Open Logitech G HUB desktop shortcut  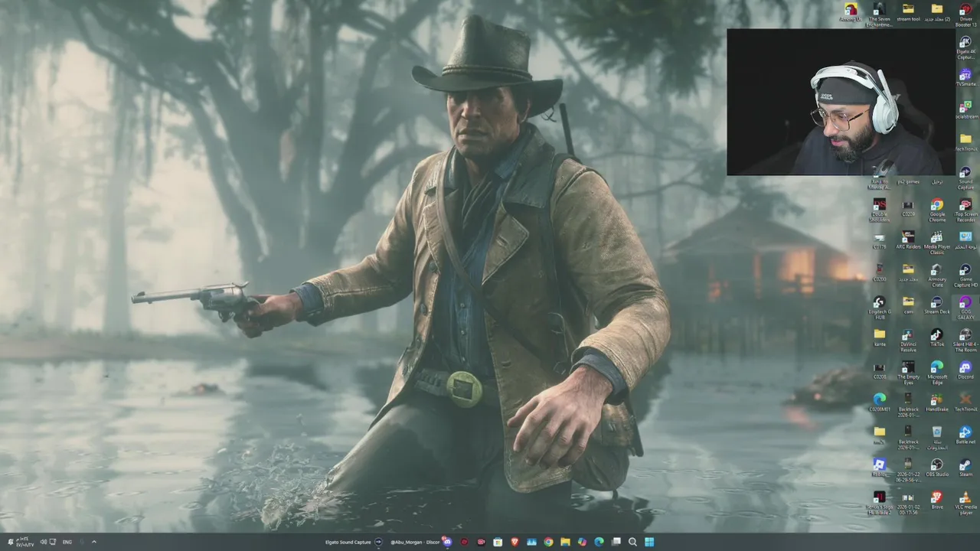point(879,308)
